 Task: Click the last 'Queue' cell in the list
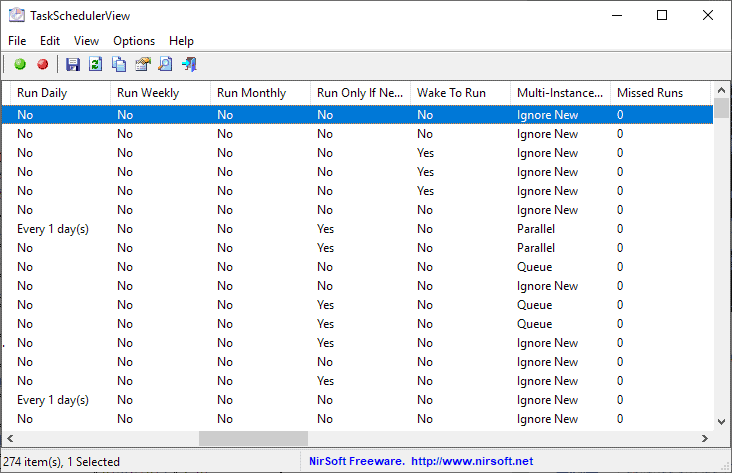535,324
